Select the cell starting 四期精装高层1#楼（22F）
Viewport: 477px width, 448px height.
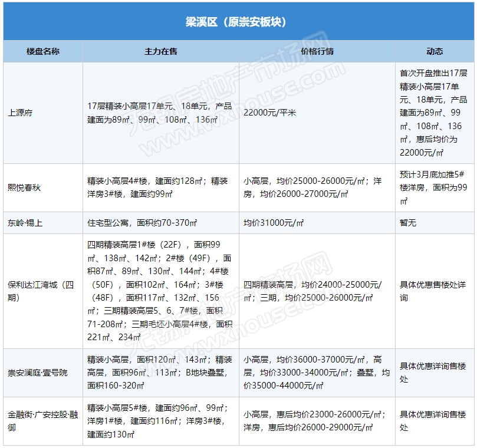(160, 291)
